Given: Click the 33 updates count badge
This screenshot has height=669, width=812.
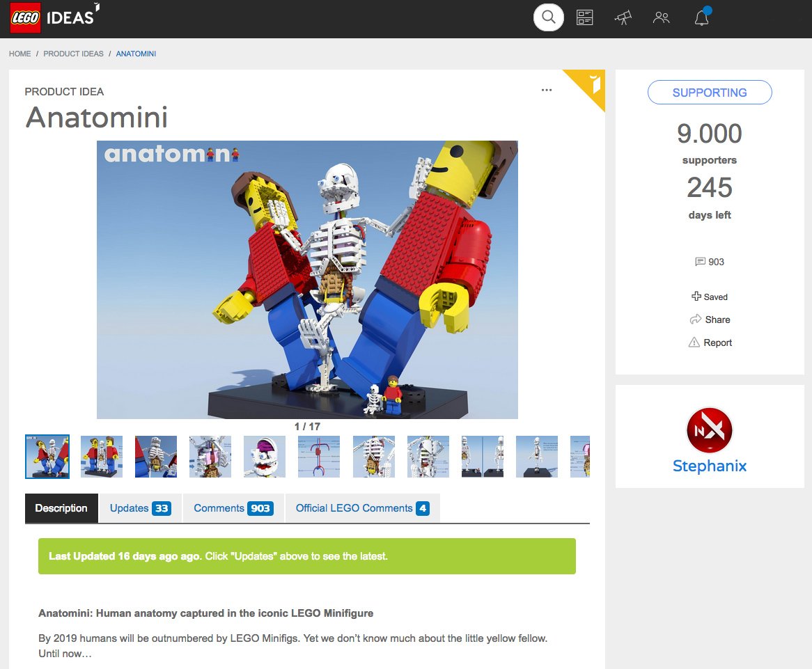Looking at the screenshot, I should click(162, 508).
